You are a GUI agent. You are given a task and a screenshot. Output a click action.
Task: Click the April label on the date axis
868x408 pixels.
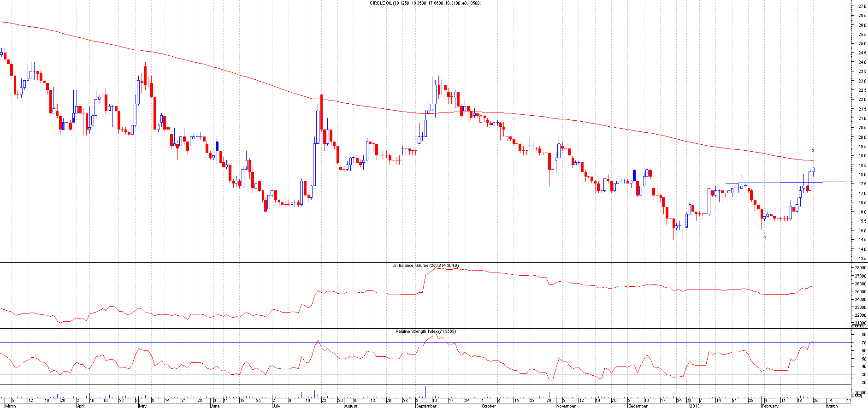click(81, 406)
